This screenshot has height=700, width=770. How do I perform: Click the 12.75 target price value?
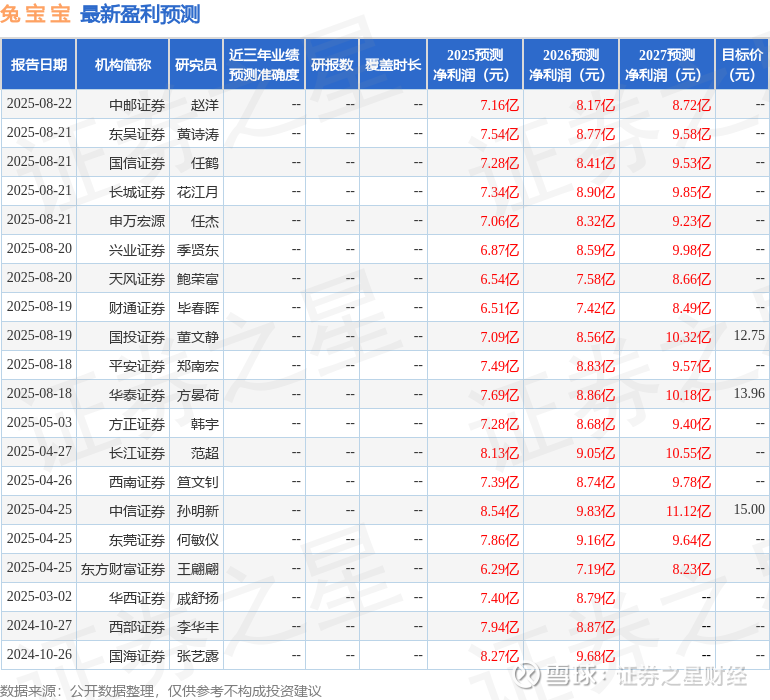(x=749, y=336)
